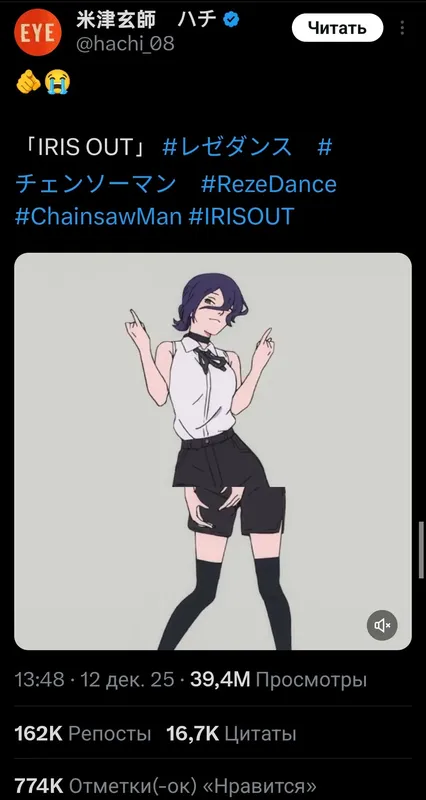Open the three-dot more options menu

pos(403,28)
